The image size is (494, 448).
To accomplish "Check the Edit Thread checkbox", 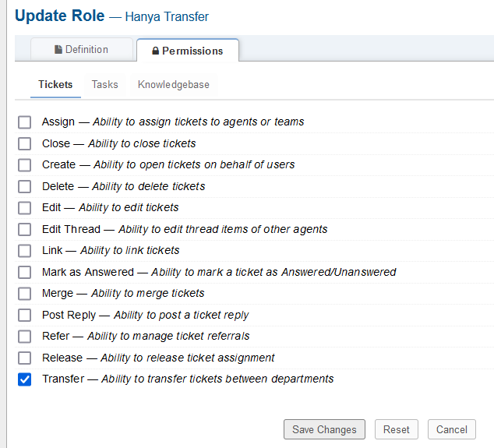I will click(25, 230).
